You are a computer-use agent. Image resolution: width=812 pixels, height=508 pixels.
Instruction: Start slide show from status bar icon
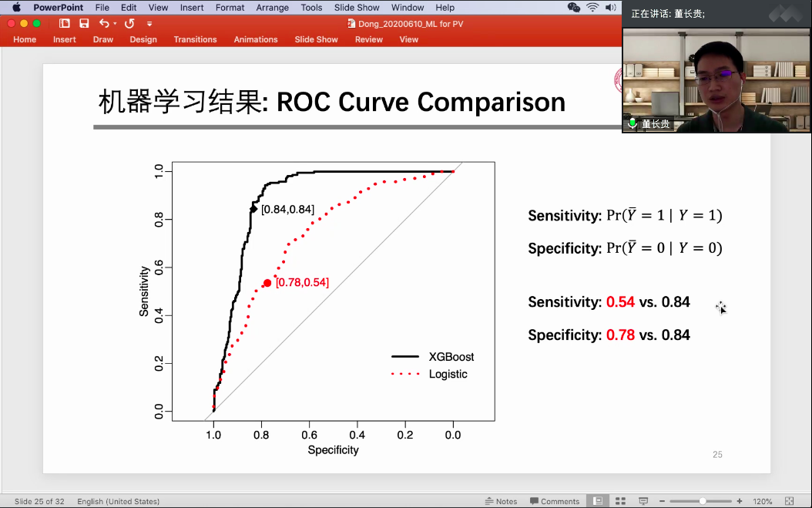pyautogui.click(x=643, y=501)
